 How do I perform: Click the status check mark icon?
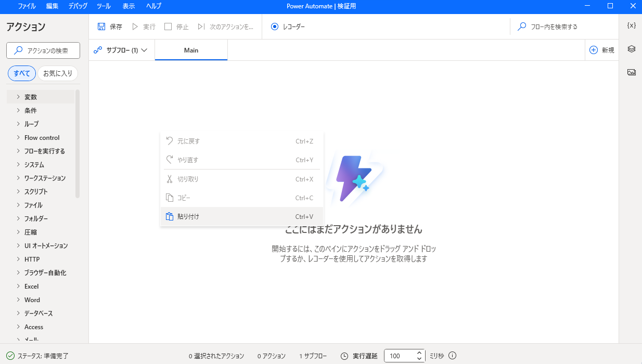(x=10, y=356)
